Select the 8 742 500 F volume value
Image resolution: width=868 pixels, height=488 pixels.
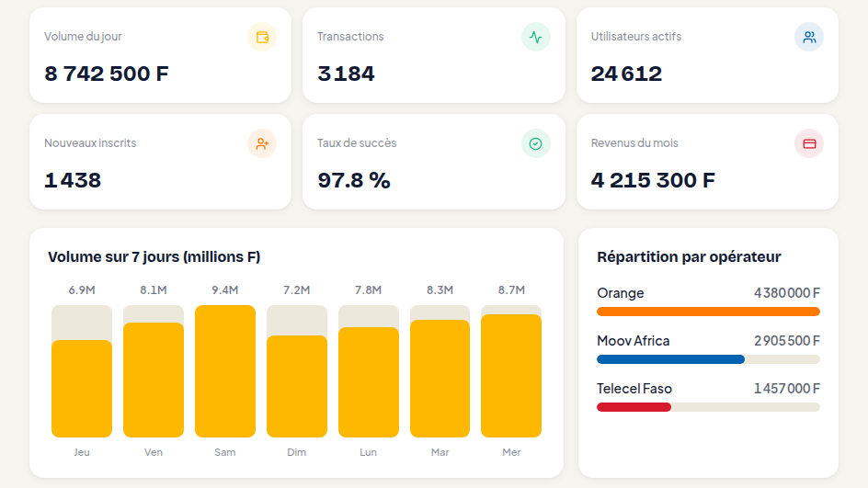107,74
